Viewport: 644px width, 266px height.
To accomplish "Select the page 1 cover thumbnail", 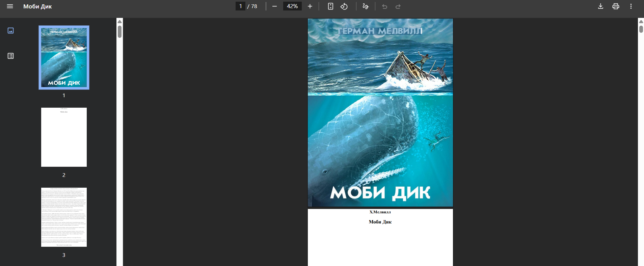I will pos(64,57).
